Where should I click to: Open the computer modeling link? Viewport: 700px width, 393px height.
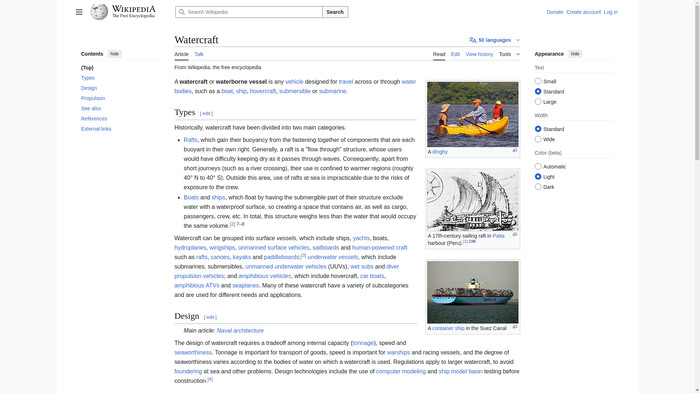(401, 371)
